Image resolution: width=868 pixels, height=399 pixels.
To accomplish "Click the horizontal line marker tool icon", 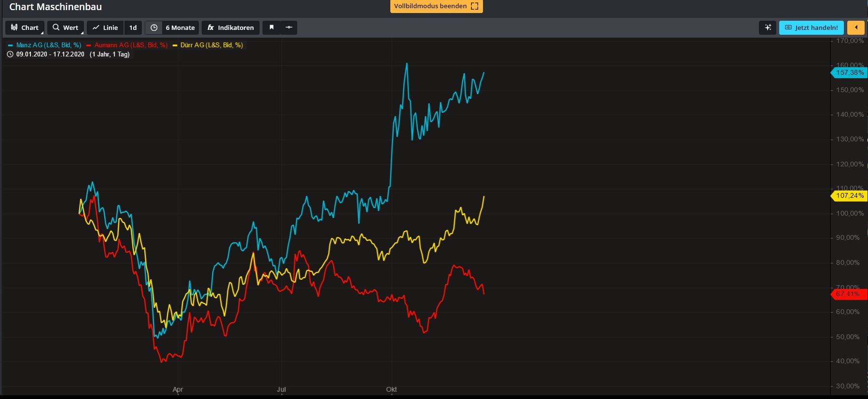I will click(289, 28).
